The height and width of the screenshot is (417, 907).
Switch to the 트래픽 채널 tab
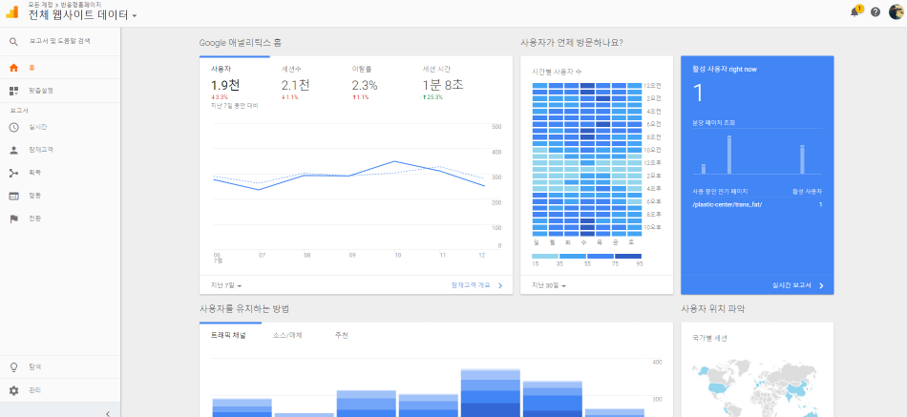point(228,335)
